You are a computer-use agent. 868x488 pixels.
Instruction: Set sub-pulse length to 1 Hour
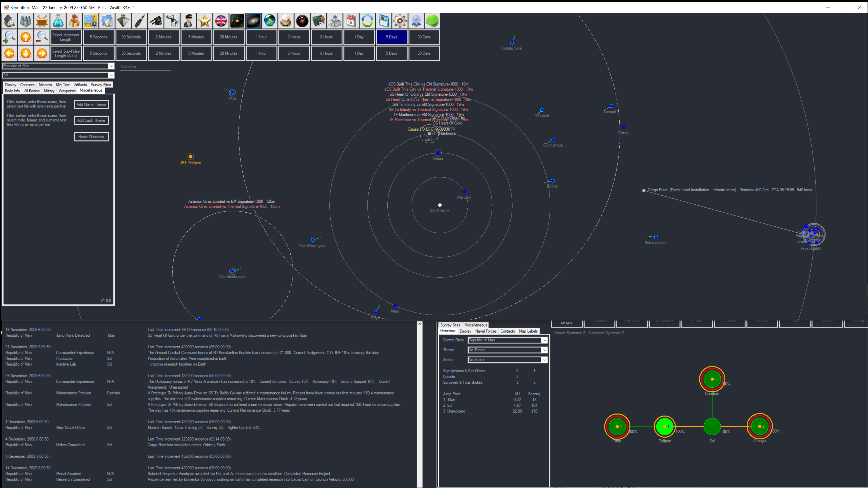261,53
